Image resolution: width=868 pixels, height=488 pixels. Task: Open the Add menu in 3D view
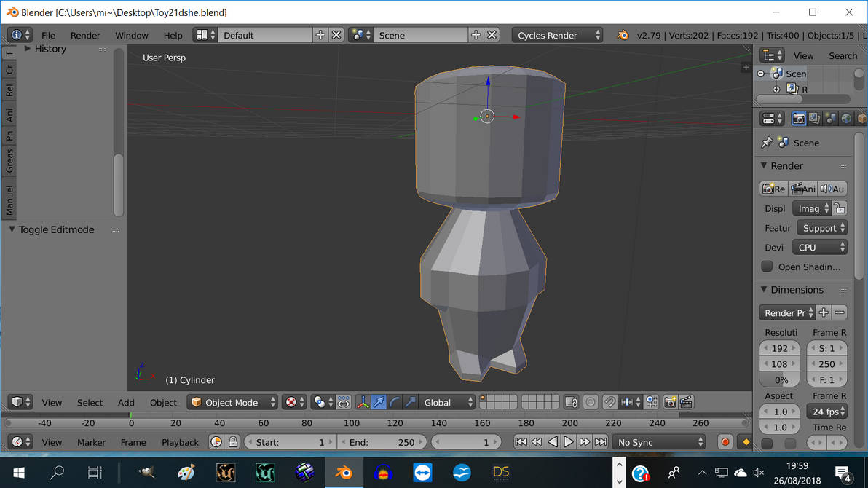126,402
